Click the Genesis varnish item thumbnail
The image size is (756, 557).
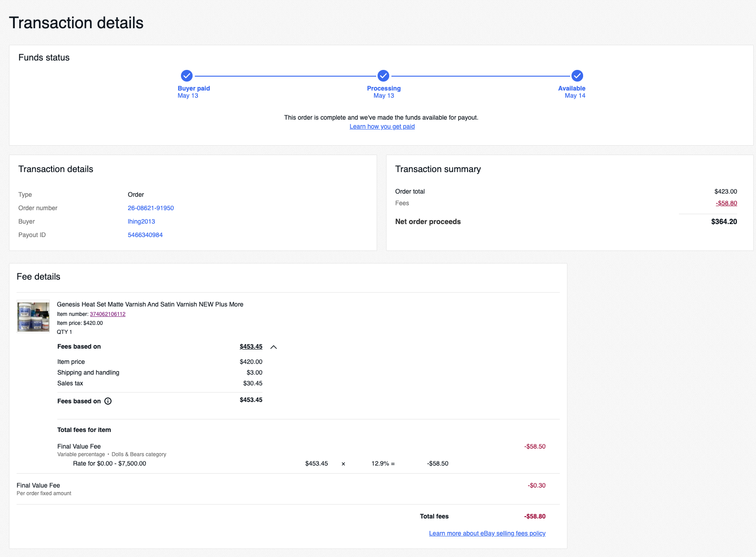33,316
